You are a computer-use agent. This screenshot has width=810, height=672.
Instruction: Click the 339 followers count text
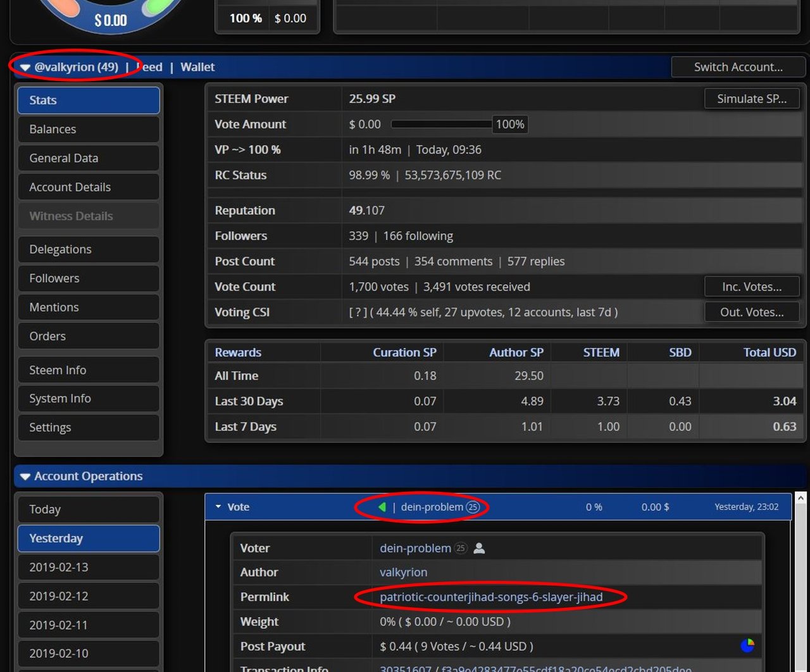coord(359,236)
